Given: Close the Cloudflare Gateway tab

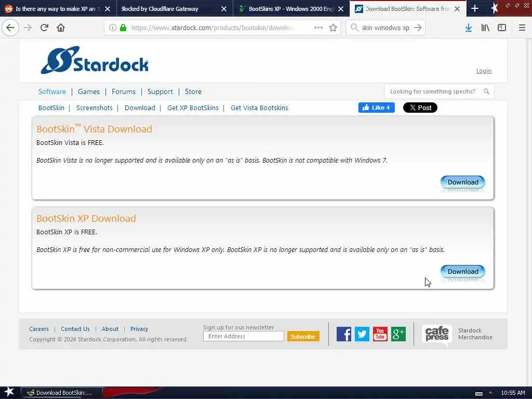Looking at the screenshot, I should click(x=223, y=9).
